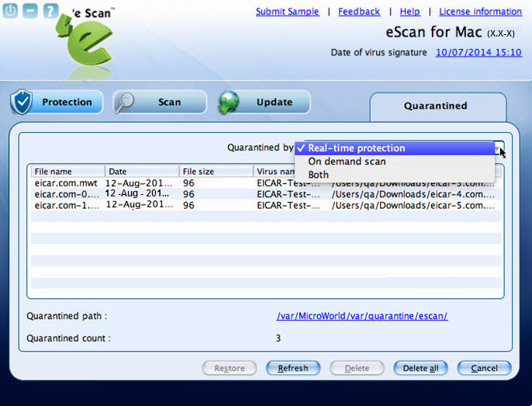The width and height of the screenshot is (532, 406).
Task: Click the power icon at top left
Action: pyautogui.click(x=10, y=11)
